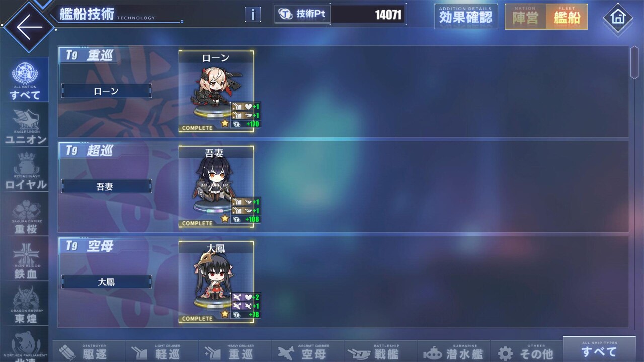Filter by Royal Navy ロイヤル faction
644x362 pixels.
point(25,170)
